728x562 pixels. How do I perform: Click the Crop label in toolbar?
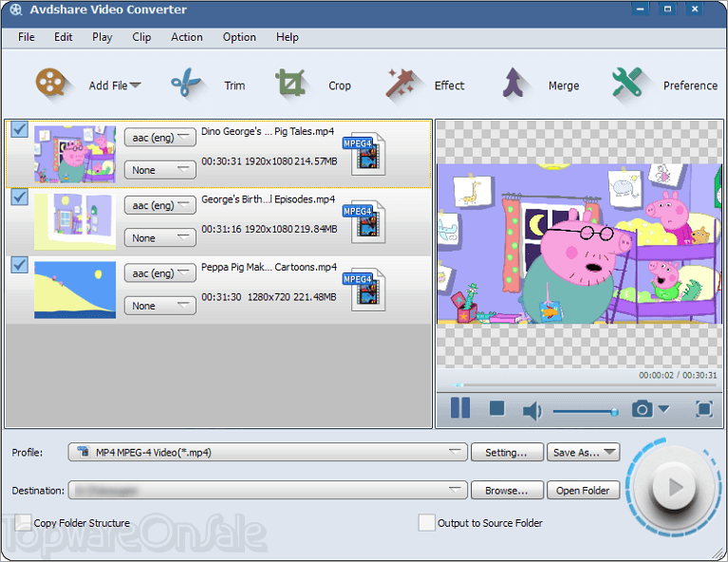[340, 86]
